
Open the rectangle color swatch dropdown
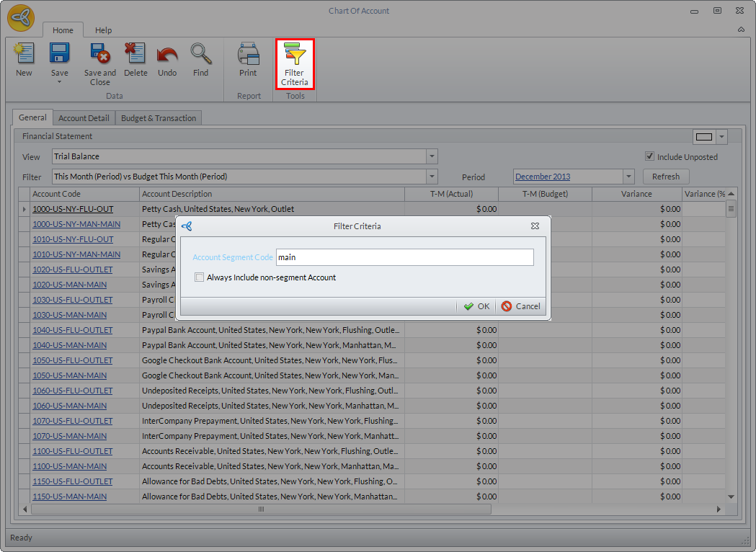tap(721, 137)
